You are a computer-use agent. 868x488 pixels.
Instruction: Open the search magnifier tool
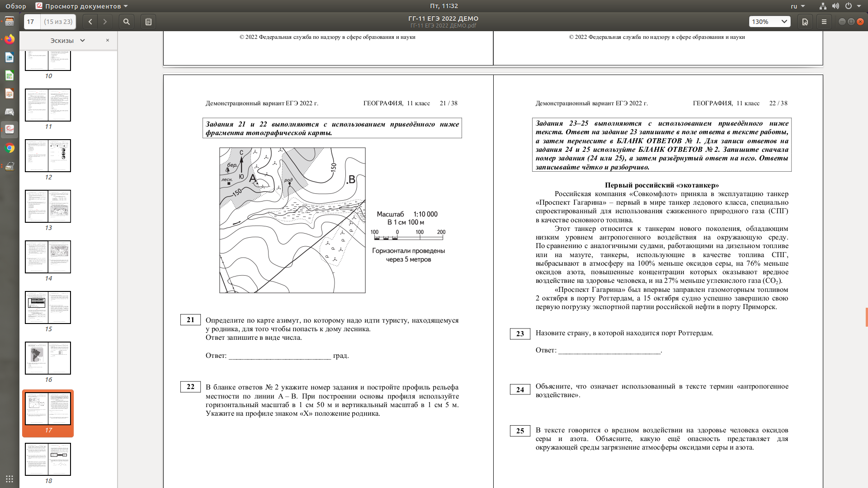[x=127, y=22]
